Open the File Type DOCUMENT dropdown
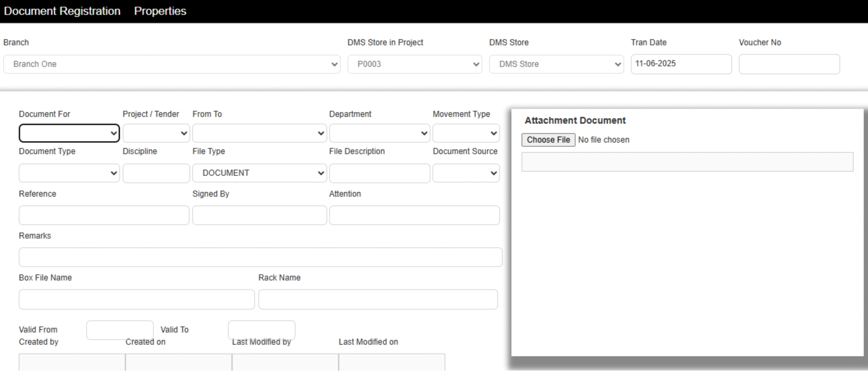868x390 pixels. (x=259, y=173)
